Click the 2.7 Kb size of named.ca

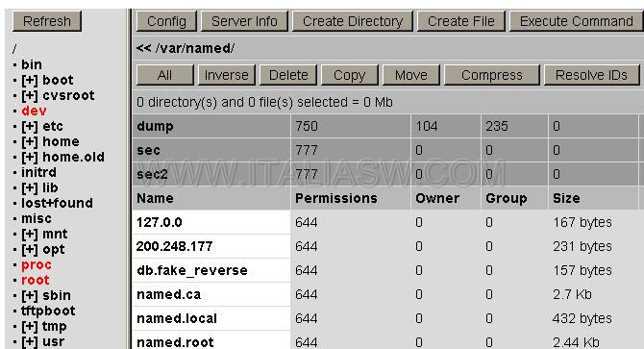tap(572, 295)
